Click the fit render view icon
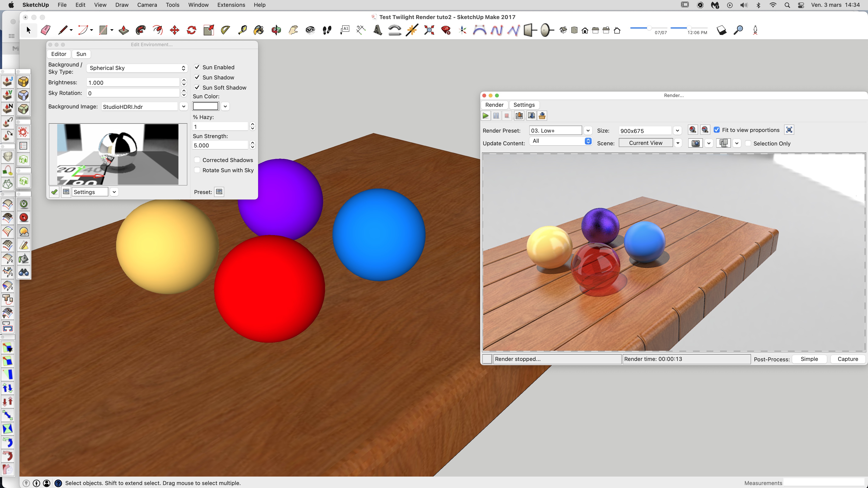The height and width of the screenshot is (488, 868). 789,130
